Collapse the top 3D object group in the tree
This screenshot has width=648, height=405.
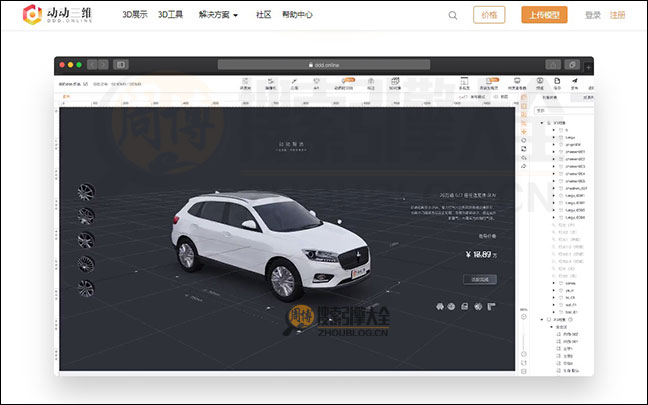[x=542, y=123]
